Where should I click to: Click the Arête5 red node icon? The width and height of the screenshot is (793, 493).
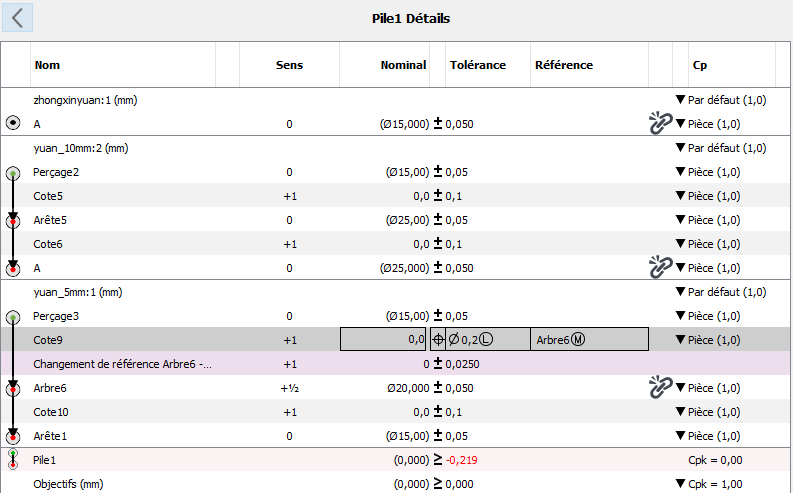click(x=13, y=220)
